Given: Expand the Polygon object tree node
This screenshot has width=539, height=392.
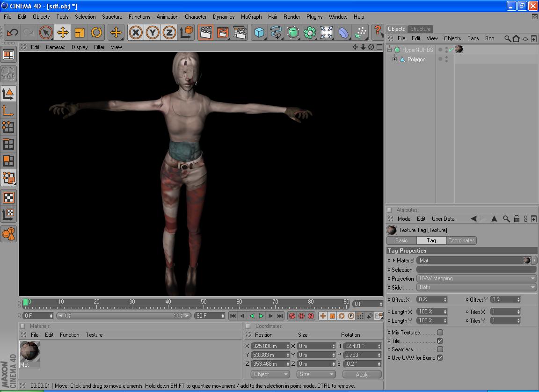Looking at the screenshot, I should (x=394, y=59).
